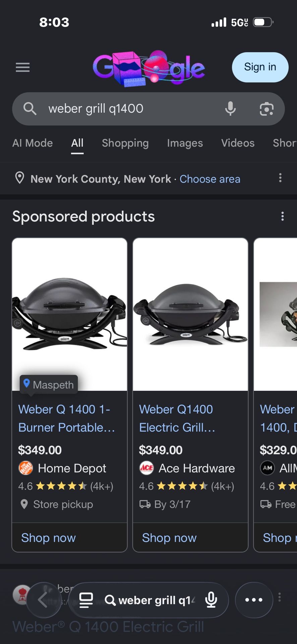297x644 pixels.
Task: Switch to the Images tab
Action: [x=185, y=143]
